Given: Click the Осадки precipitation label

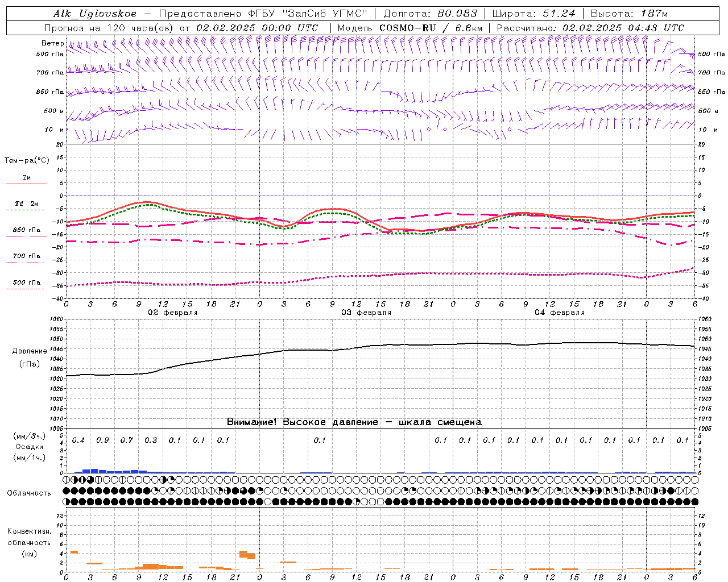Looking at the screenshot, I should [x=30, y=447].
